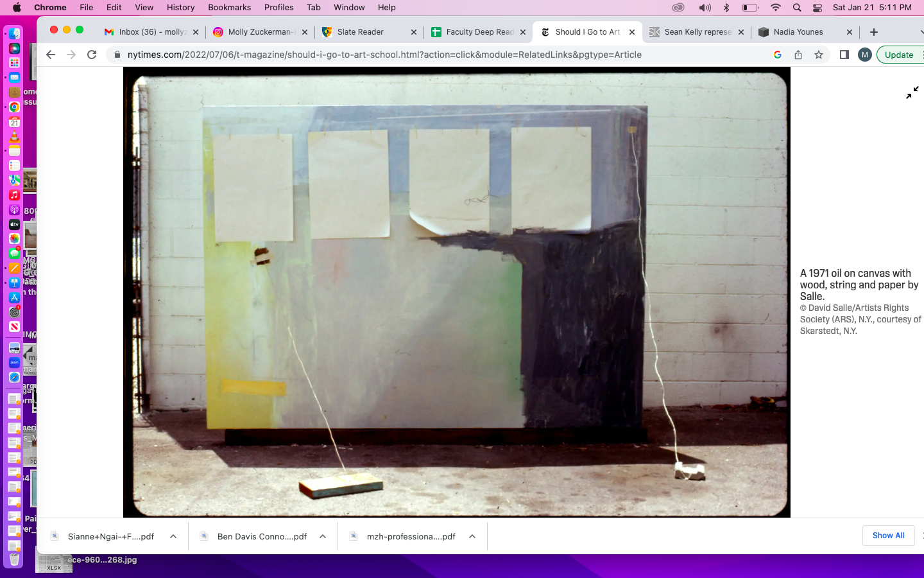Open Siri from the Dock
The height and width of the screenshot is (578, 924).
(14, 49)
